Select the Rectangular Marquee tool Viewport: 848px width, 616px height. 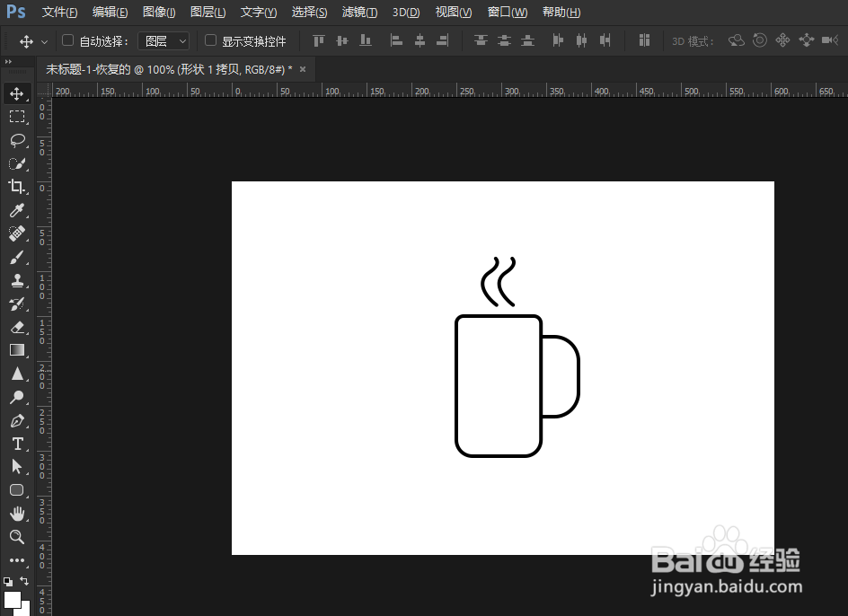pyautogui.click(x=17, y=117)
